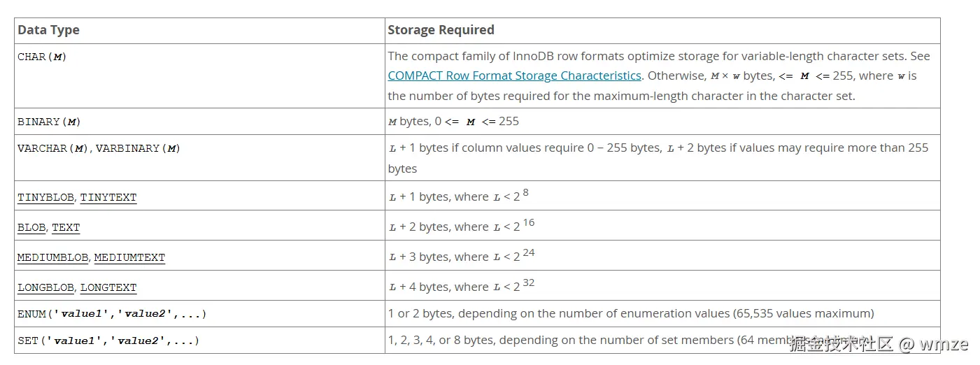Click the ENUM storage text mentioning 65,535 values
The image size is (980, 365).
coord(630,313)
